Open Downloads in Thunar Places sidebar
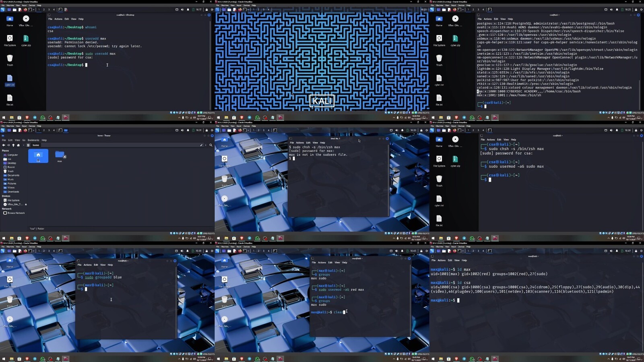The width and height of the screenshot is (644, 362). click(x=12, y=192)
